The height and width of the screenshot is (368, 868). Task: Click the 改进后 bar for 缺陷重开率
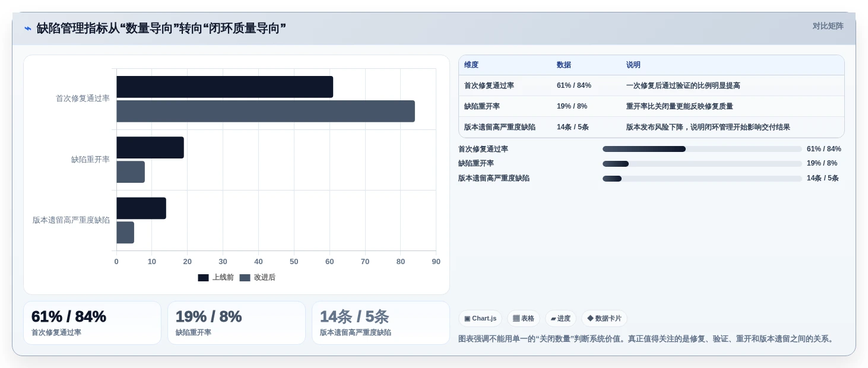coord(131,172)
